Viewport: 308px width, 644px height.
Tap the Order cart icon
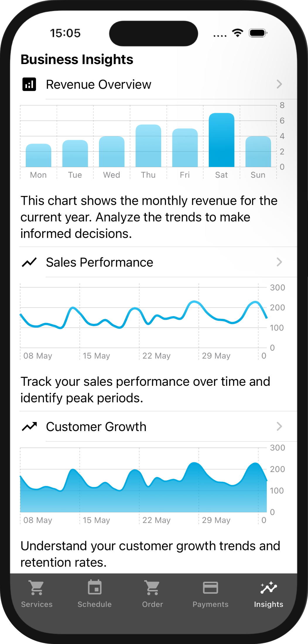point(153,588)
